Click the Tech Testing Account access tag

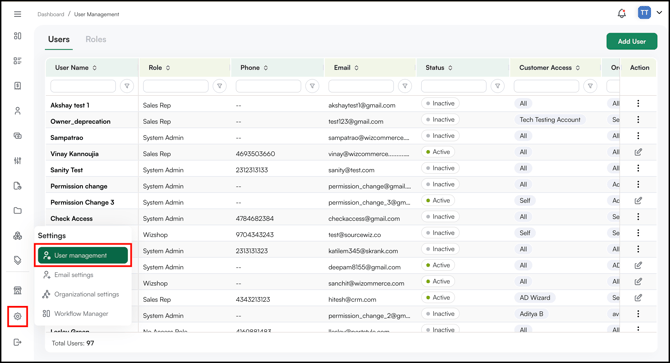[x=550, y=120]
